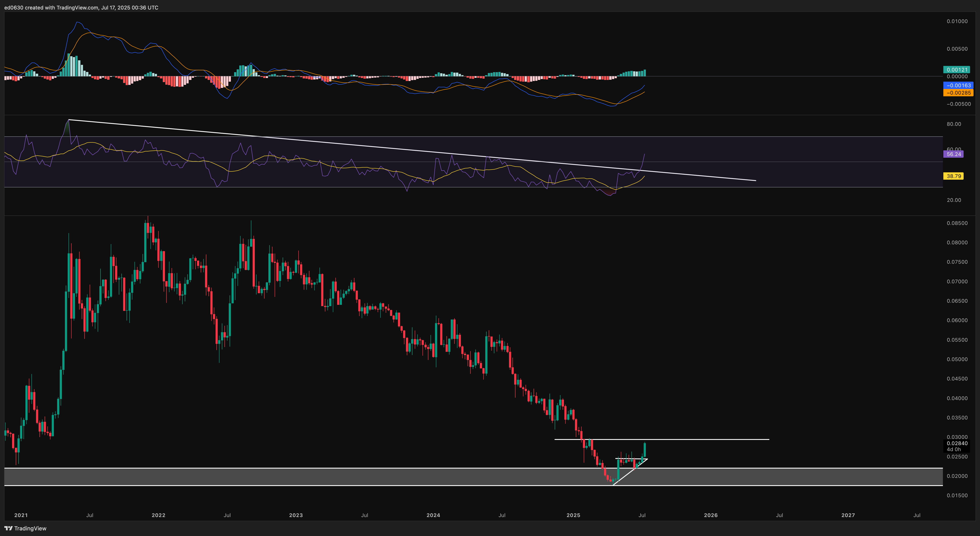Click the 2021 label on time axis

click(x=21, y=515)
